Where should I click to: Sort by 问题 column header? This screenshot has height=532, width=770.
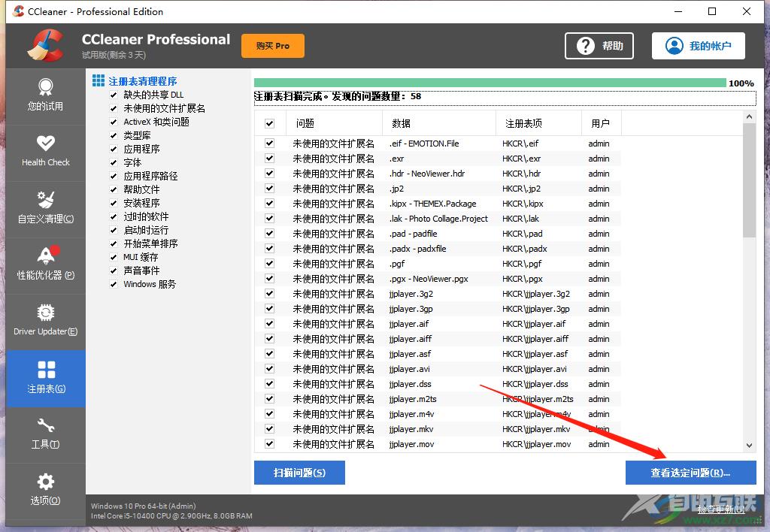coord(334,123)
